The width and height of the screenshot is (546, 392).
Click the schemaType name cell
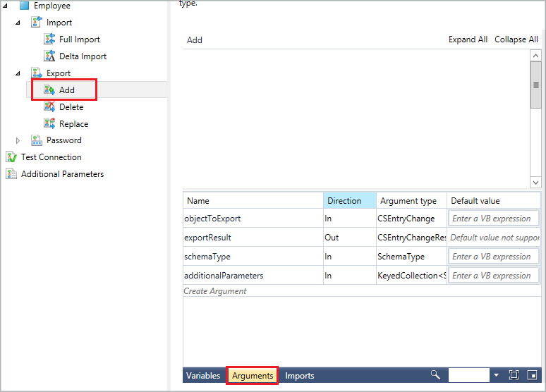[x=253, y=257]
